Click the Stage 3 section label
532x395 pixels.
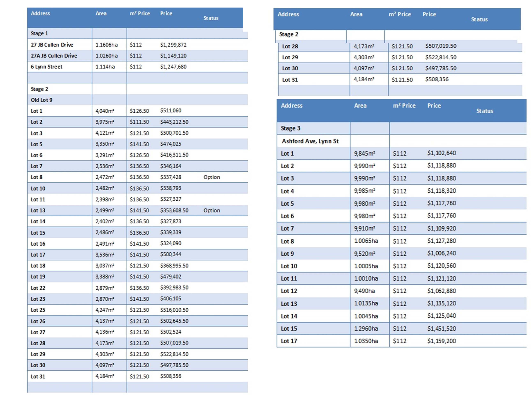290,128
